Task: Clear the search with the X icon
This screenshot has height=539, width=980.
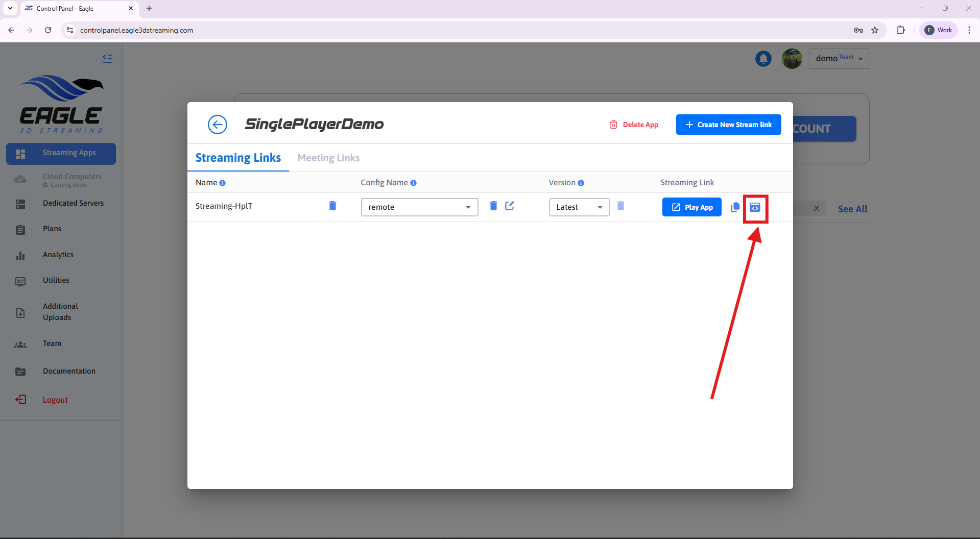Action: [x=817, y=208]
